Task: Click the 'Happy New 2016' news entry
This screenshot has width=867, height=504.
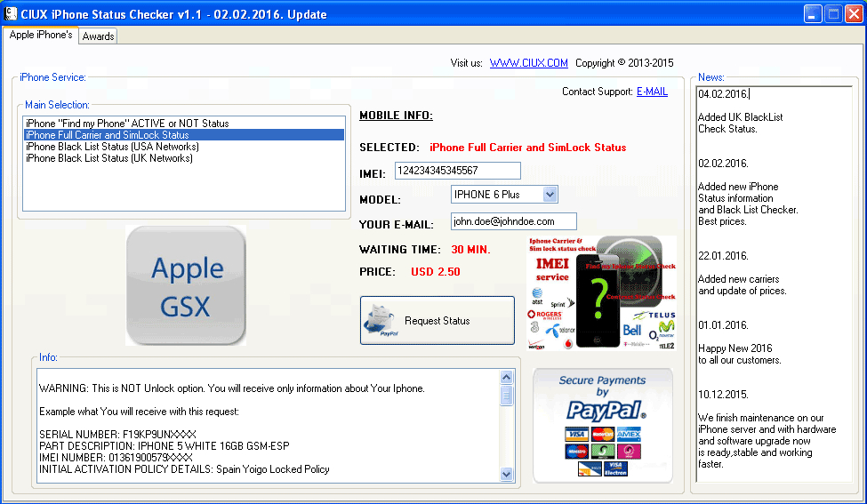Action: tap(739, 355)
